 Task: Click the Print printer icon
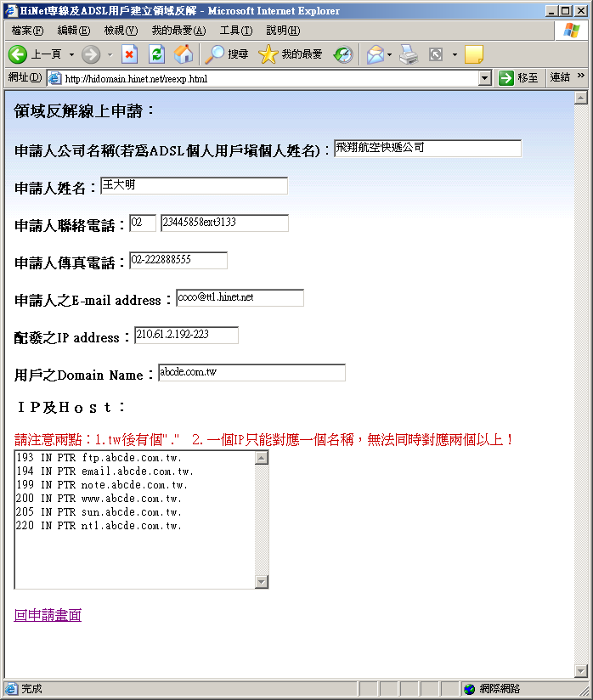[x=409, y=54]
